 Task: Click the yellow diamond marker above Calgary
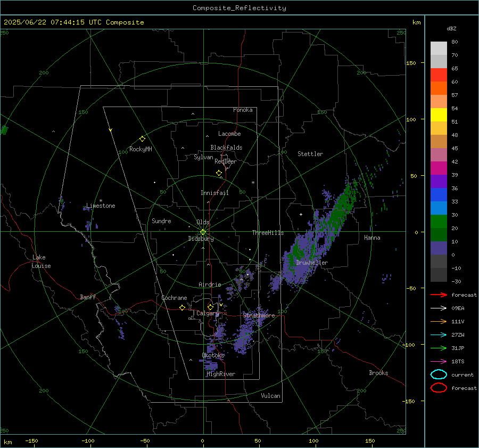coord(210,307)
